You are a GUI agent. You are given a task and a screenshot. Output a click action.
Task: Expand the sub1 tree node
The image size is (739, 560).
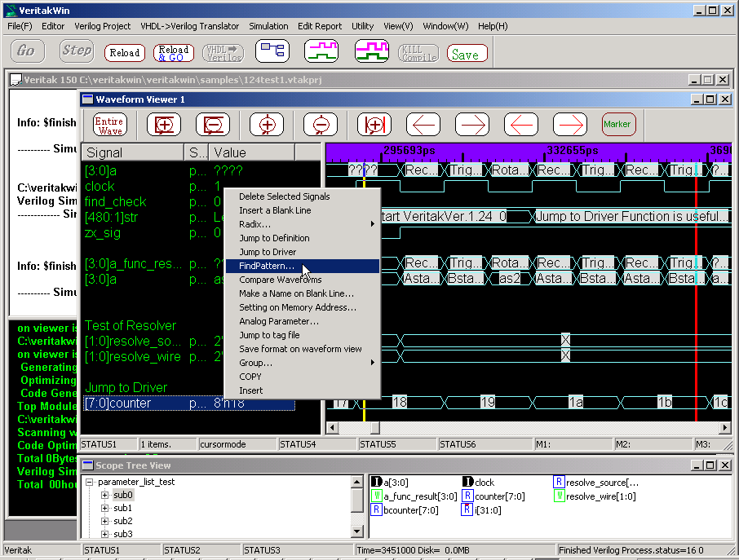click(104, 508)
